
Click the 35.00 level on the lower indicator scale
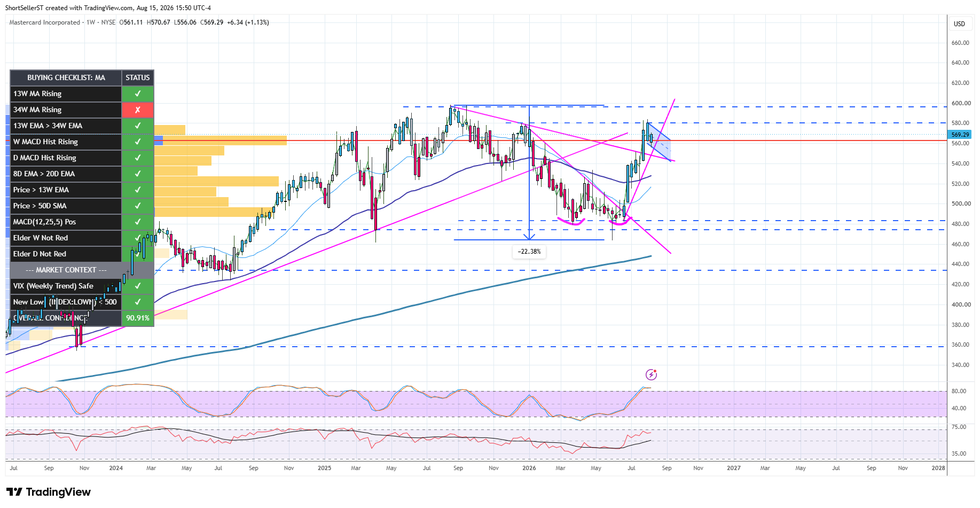tap(959, 454)
